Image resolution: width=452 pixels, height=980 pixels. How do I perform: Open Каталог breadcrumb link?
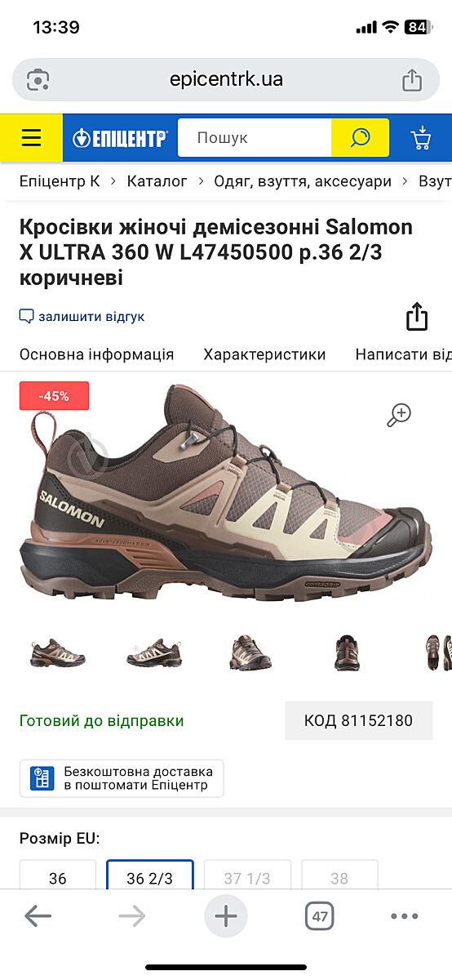point(157,181)
